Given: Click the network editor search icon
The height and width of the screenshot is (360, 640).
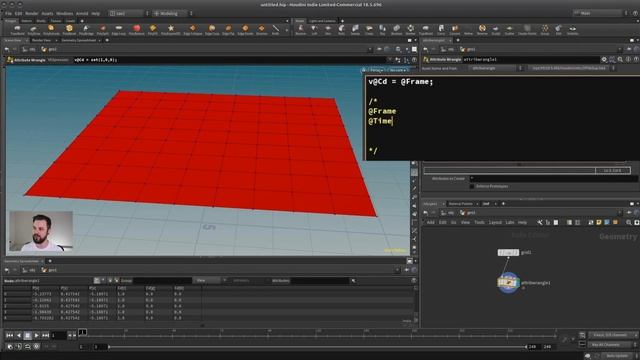Looking at the screenshot, I should pos(629,222).
